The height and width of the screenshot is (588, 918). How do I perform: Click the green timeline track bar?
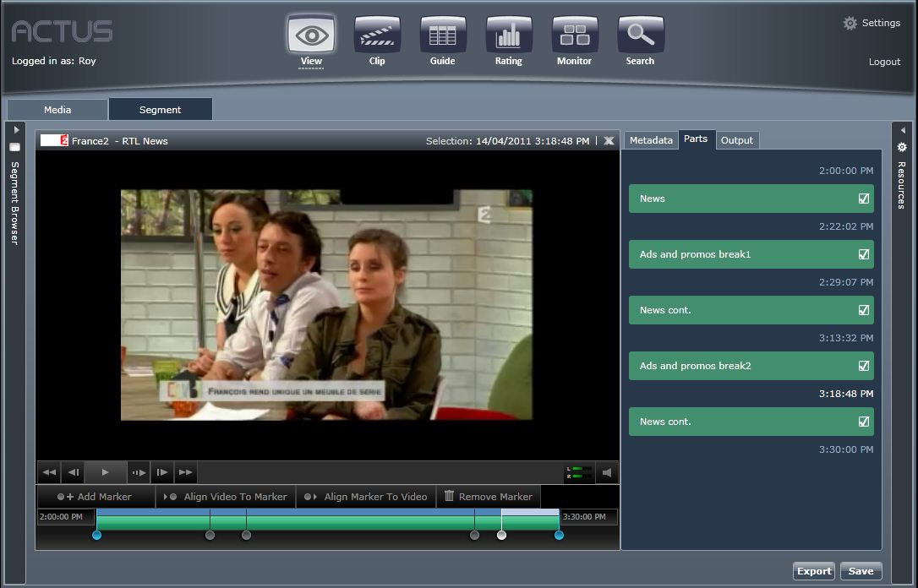click(x=328, y=522)
